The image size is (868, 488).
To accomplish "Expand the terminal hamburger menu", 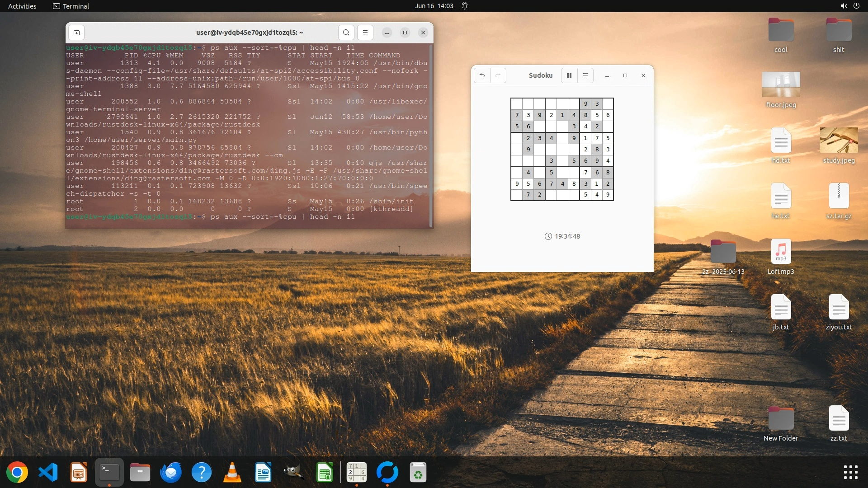I will tap(365, 33).
